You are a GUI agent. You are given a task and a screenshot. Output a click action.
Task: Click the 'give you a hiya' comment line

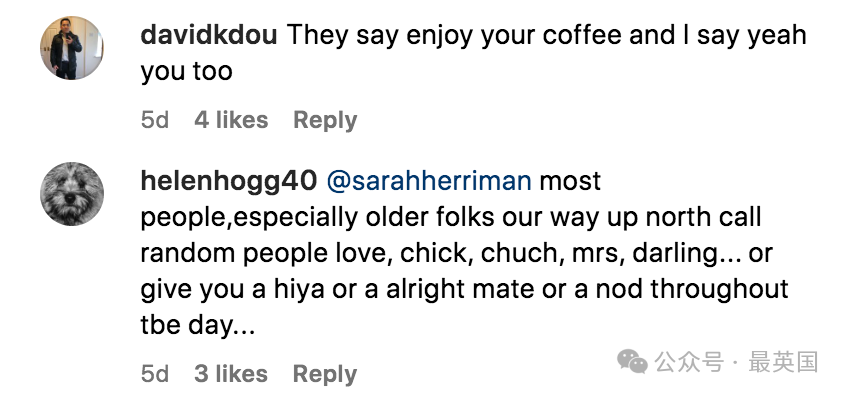pyautogui.click(x=464, y=290)
